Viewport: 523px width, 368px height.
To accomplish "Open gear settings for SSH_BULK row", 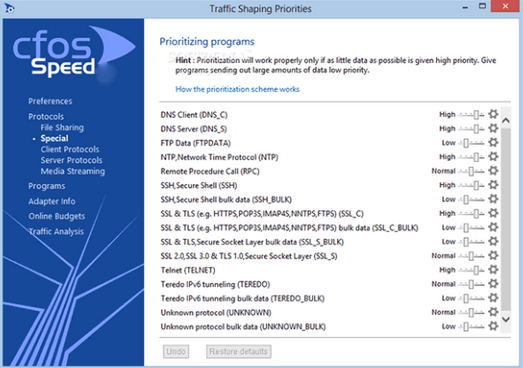I will click(x=493, y=199).
